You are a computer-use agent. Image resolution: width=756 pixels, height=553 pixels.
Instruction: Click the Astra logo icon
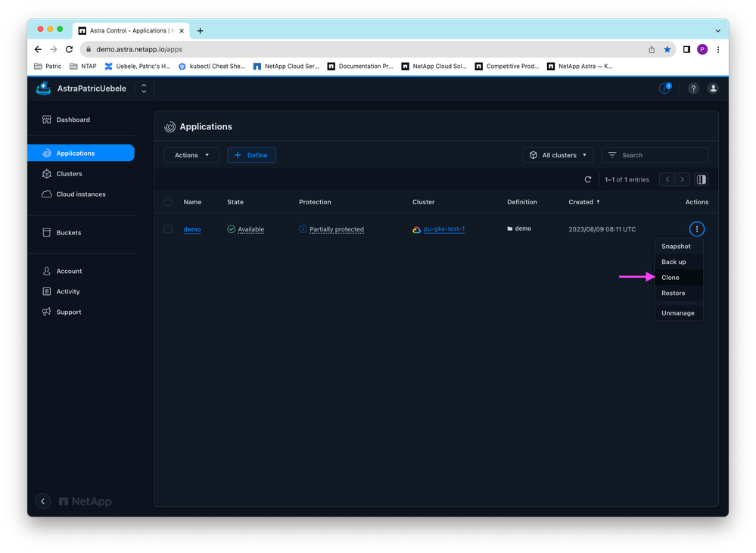tap(44, 89)
